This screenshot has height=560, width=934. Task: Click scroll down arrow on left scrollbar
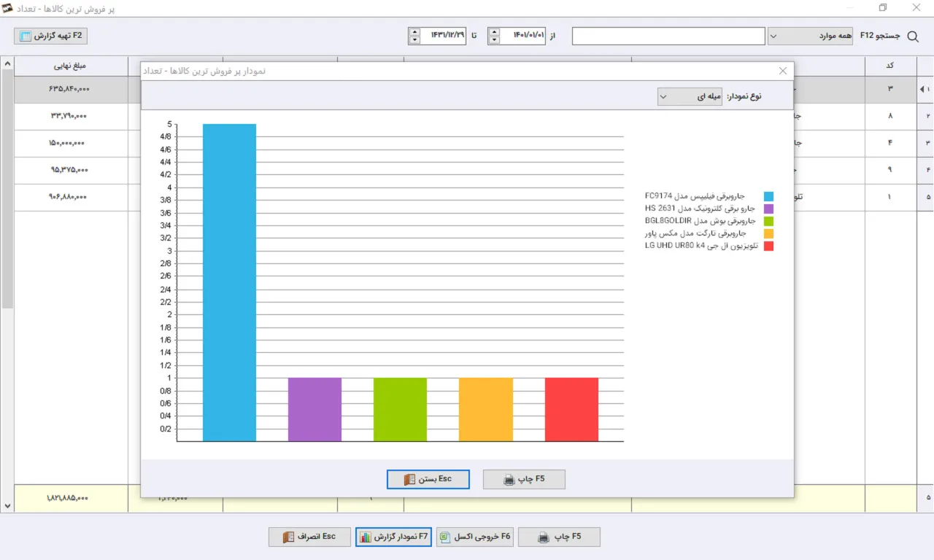pyautogui.click(x=7, y=505)
